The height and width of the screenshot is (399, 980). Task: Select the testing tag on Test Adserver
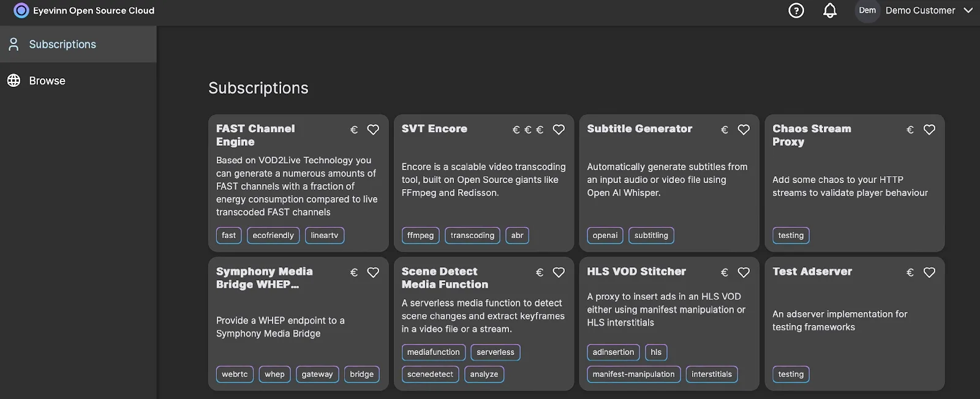tap(791, 375)
